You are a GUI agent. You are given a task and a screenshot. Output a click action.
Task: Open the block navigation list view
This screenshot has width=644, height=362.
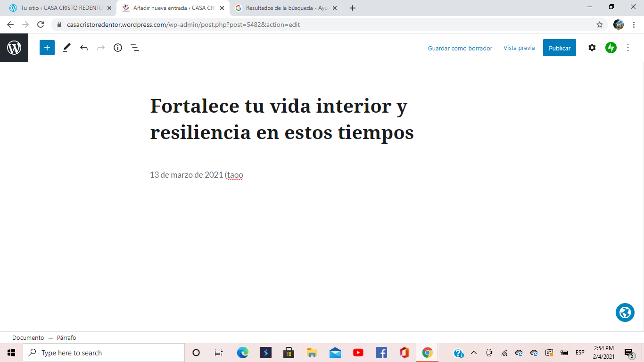coord(135,48)
